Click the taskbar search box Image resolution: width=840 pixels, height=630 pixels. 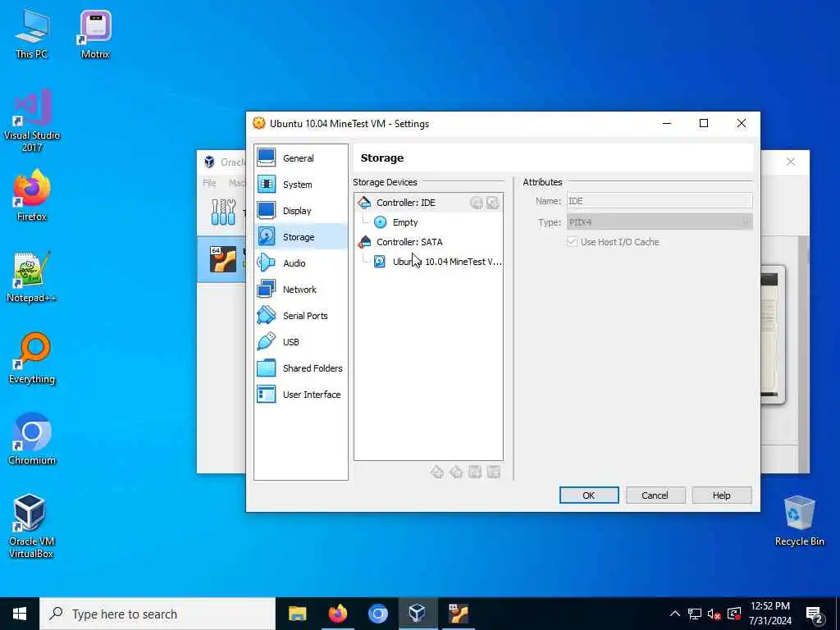[157, 614]
